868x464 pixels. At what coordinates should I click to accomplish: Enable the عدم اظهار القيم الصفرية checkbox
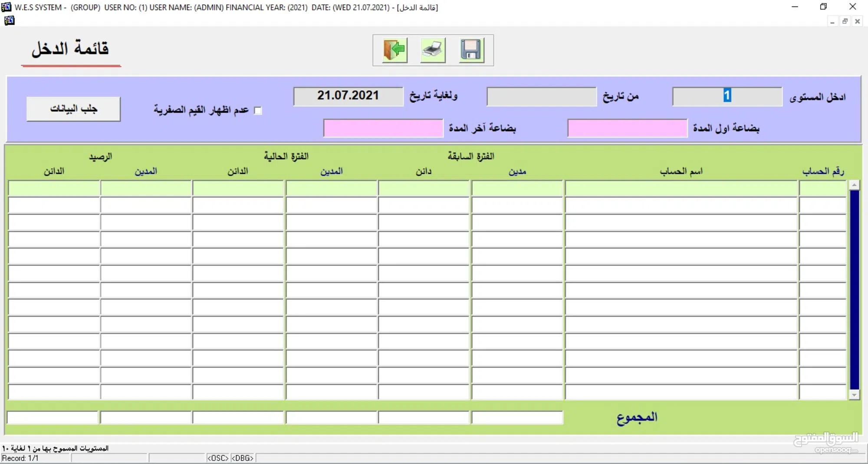click(257, 110)
